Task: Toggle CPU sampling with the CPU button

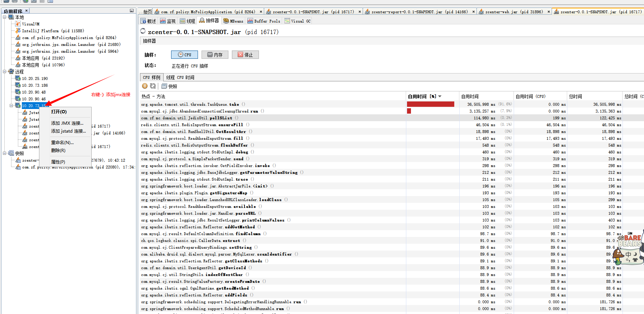Action: coord(184,54)
